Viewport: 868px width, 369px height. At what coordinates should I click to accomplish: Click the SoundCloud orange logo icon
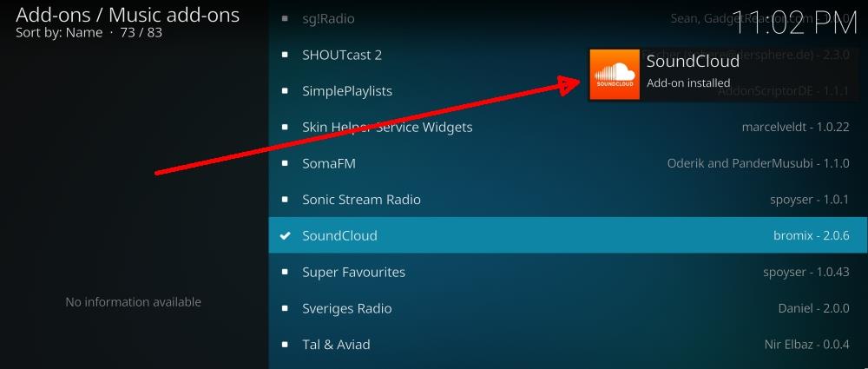click(x=615, y=75)
